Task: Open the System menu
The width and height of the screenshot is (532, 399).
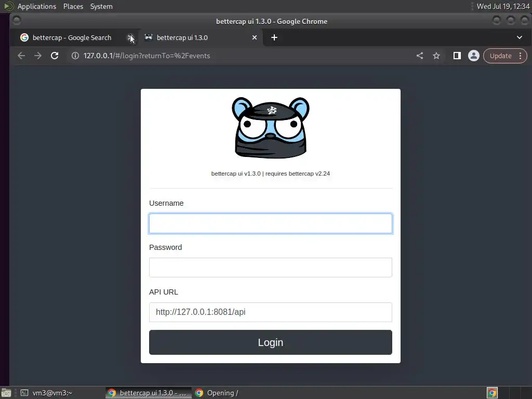Action: [x=101, y=6]
